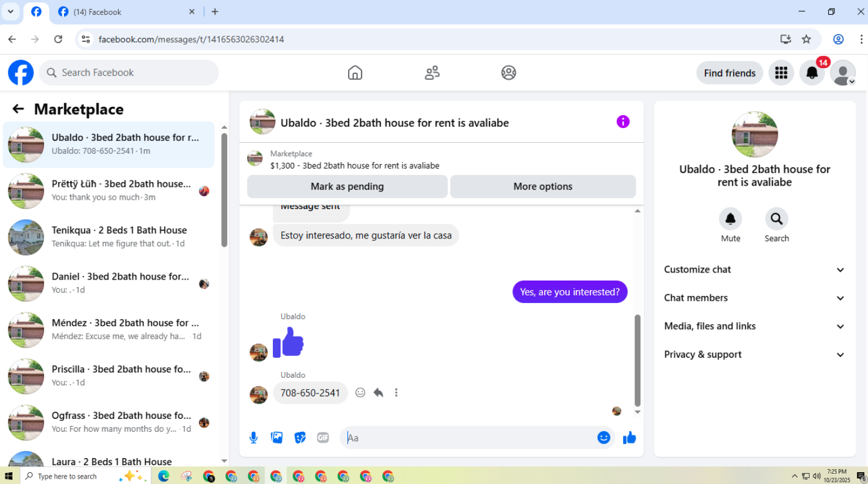Reply to the 708-650-2541 message
This screenshot has width=868, height=484.
click(x=379, y=392)
